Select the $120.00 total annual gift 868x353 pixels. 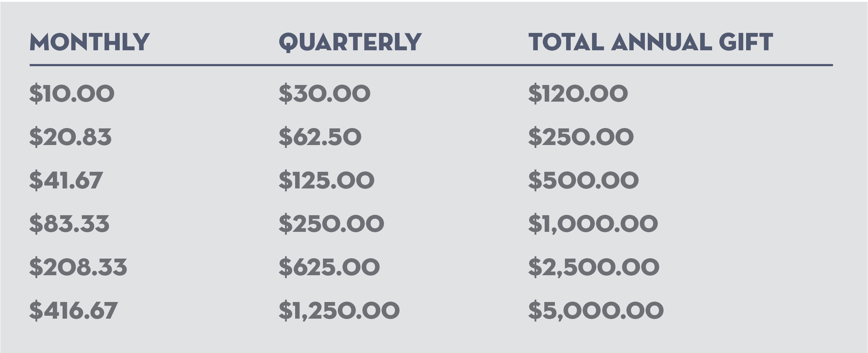click(x=578, y=94)
